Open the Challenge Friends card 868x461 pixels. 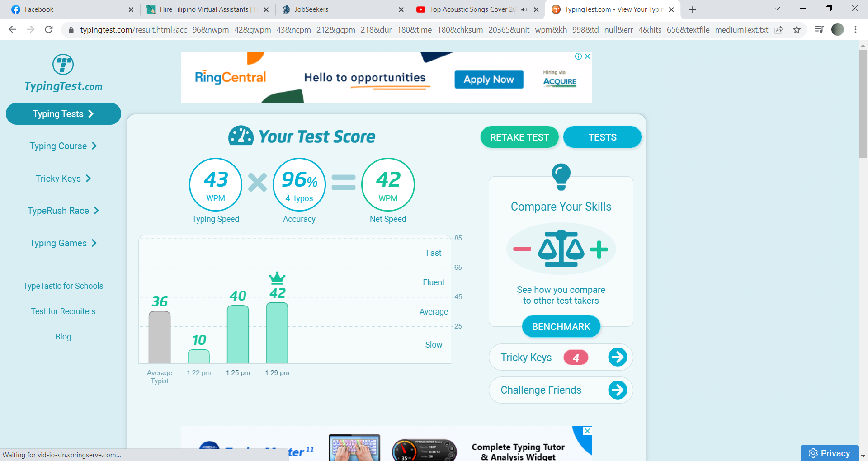click(x=561, y=390)
